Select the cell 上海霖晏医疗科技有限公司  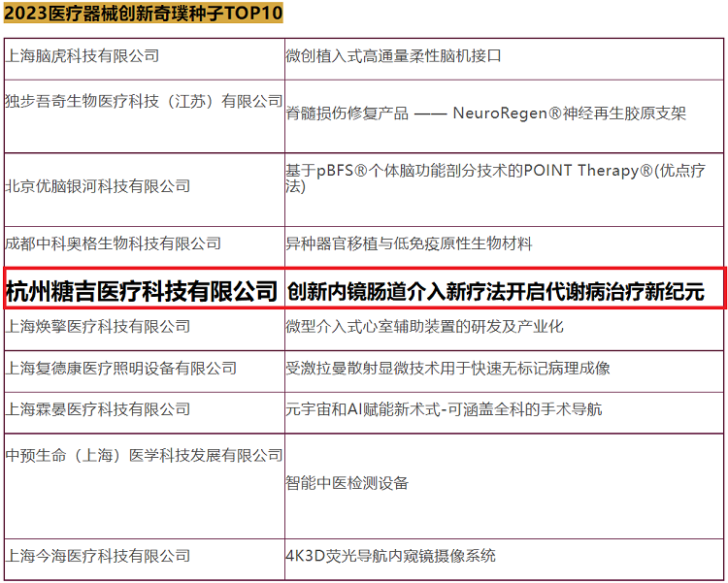145,412
